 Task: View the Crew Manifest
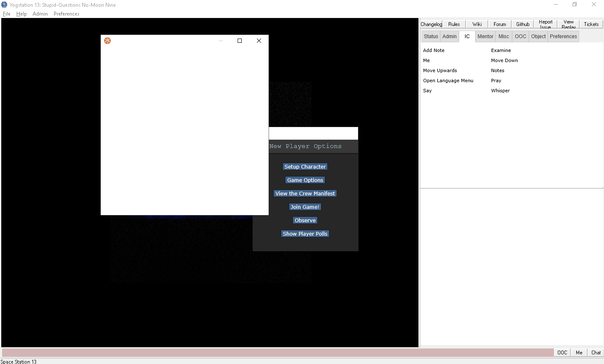[305, 193]
